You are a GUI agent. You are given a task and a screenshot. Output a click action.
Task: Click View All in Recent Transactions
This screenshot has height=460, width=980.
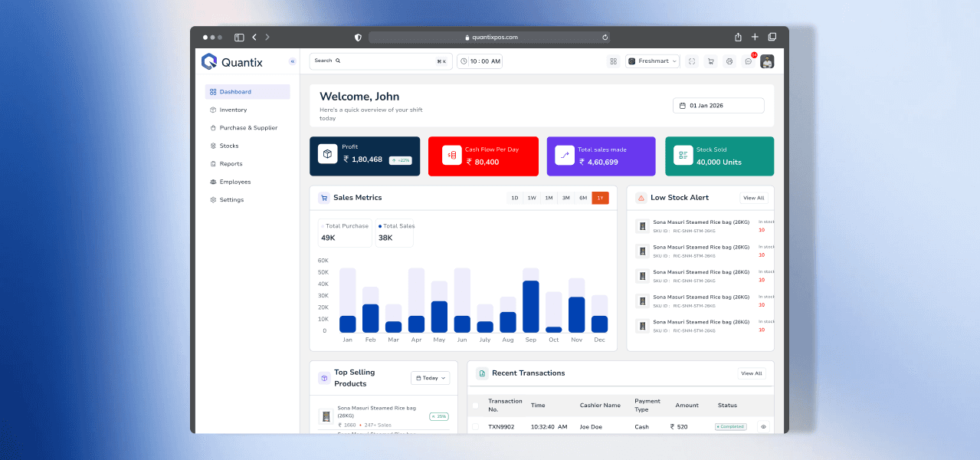tap(752, 373)
